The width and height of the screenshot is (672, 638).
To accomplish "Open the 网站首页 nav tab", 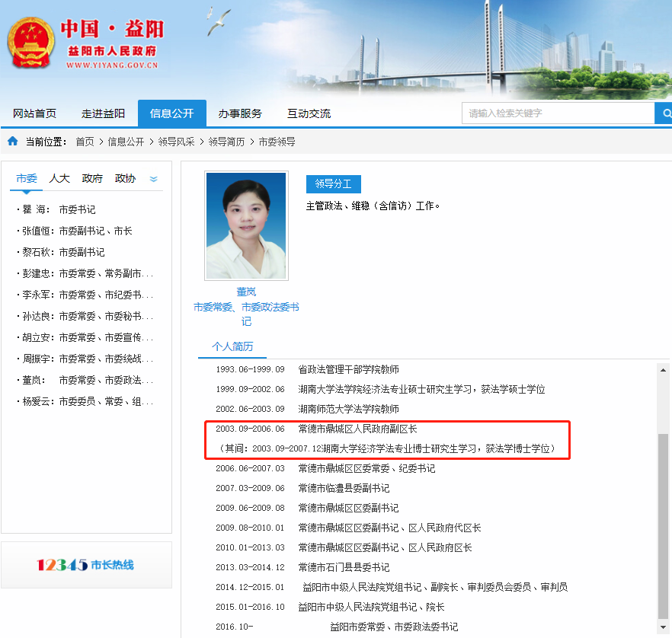I will pyautogui.click(x=34, y=113).
